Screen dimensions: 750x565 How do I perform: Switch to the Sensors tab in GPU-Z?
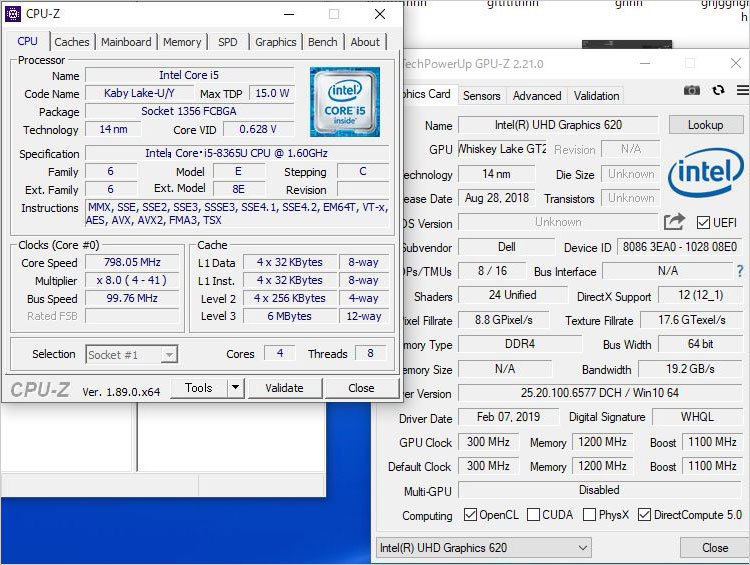click(x=481, y=96)
